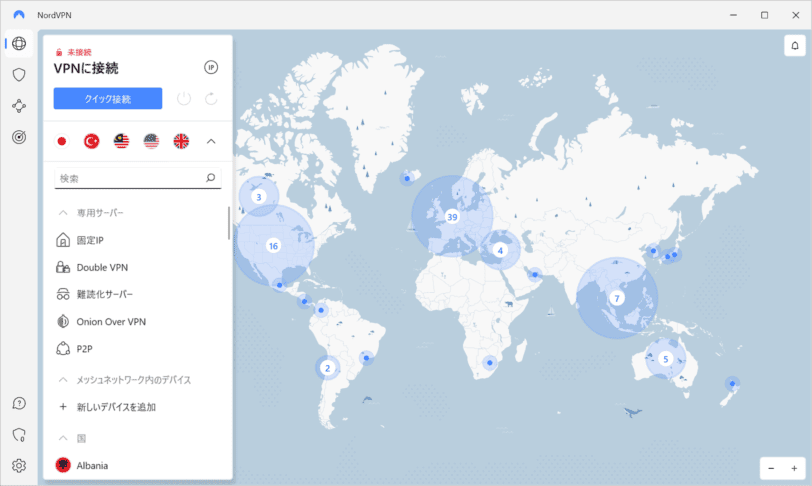Click the South Africa server dot
The width and height of the screenshot is (812, 486).
[489, 363]
